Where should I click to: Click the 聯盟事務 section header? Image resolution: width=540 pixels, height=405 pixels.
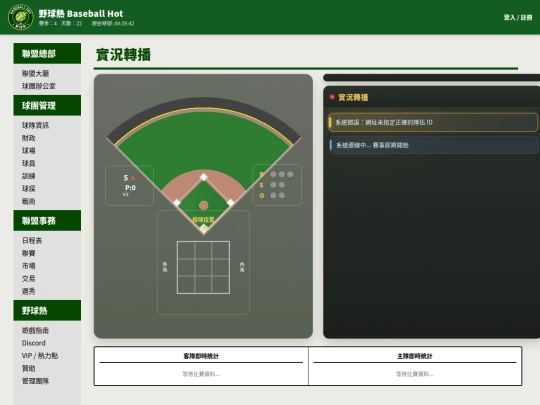click(47, 220)
